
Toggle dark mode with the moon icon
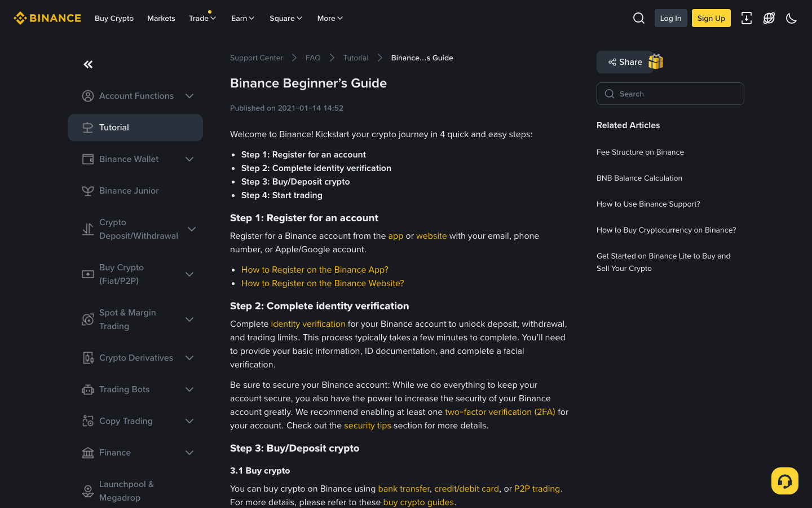[x=791, y=18]
